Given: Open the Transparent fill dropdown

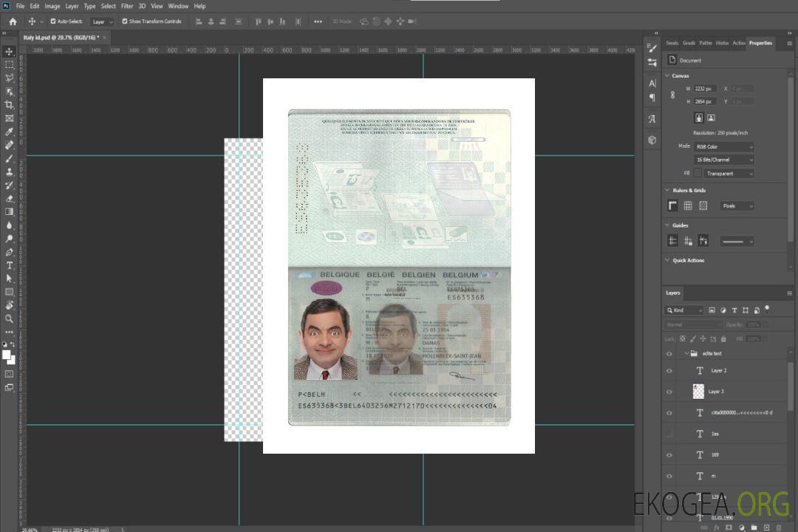Looking at the screenshot, I should (x=729, y=174).
